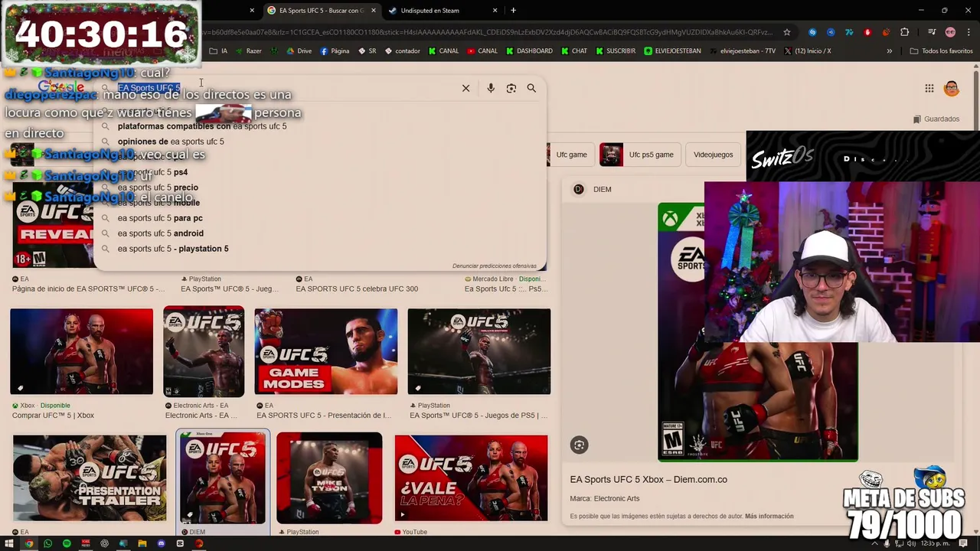Show hidden bookmarks overflow chevron
Viewport: 980px width, 551px height.
coord(889,51)
